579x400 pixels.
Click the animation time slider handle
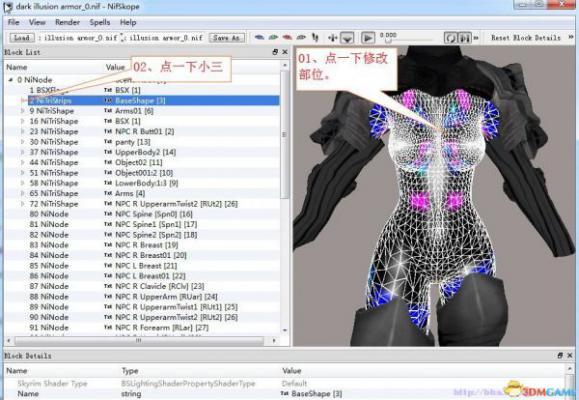click(x=388, y=40)
